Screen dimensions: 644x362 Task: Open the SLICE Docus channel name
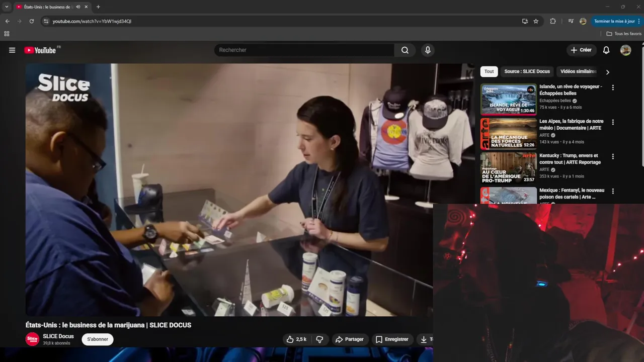[x=58, y=336]
